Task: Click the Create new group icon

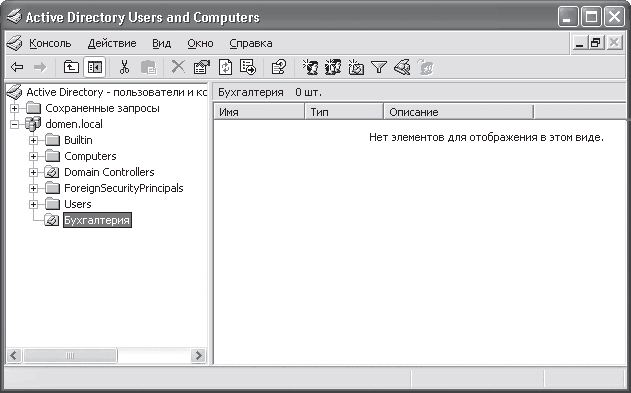Action: [x=333, y=67]
